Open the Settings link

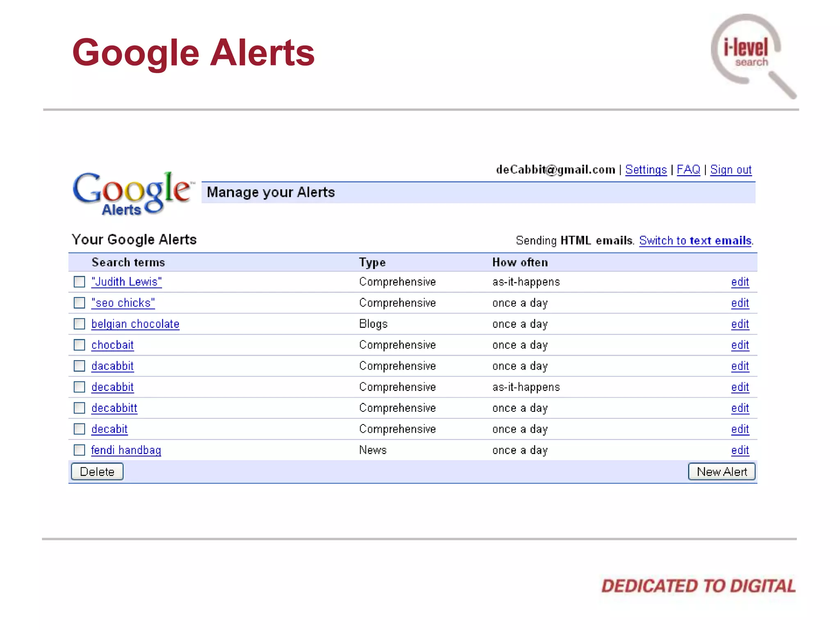[646, 170]
